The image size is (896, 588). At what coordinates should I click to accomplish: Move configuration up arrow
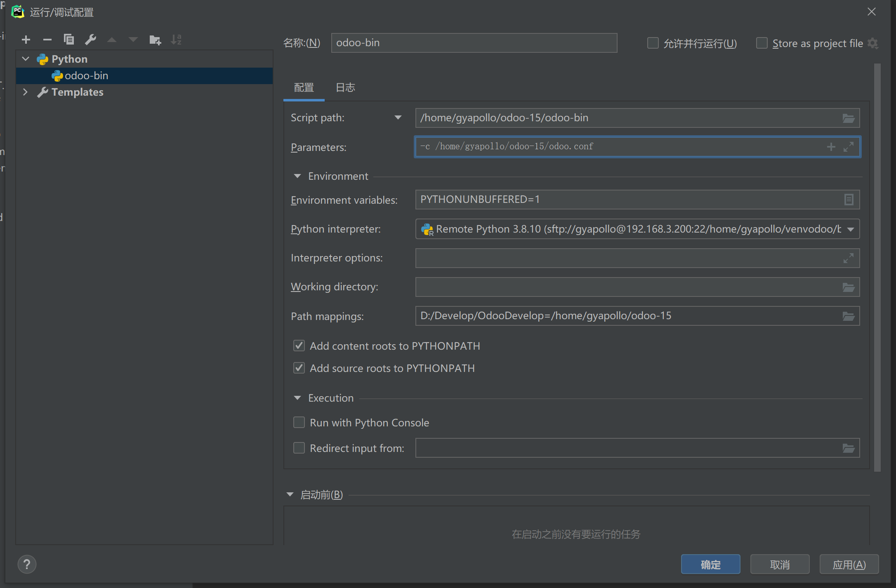(112, 40)
